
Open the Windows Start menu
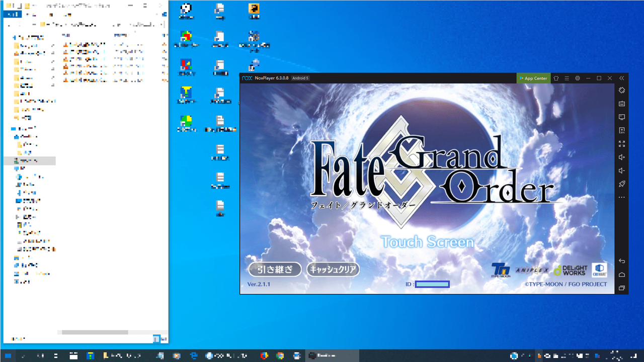point(8,355)
